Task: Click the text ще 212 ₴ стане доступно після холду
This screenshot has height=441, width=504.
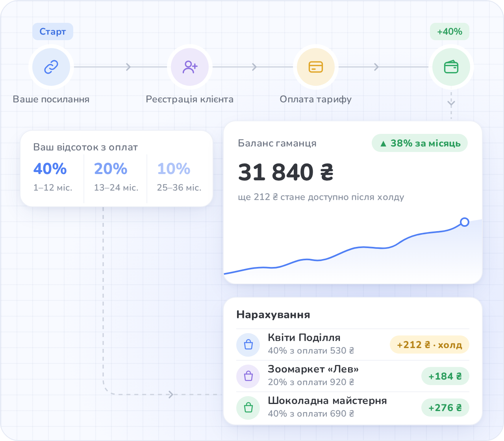Action: point(321,197)
